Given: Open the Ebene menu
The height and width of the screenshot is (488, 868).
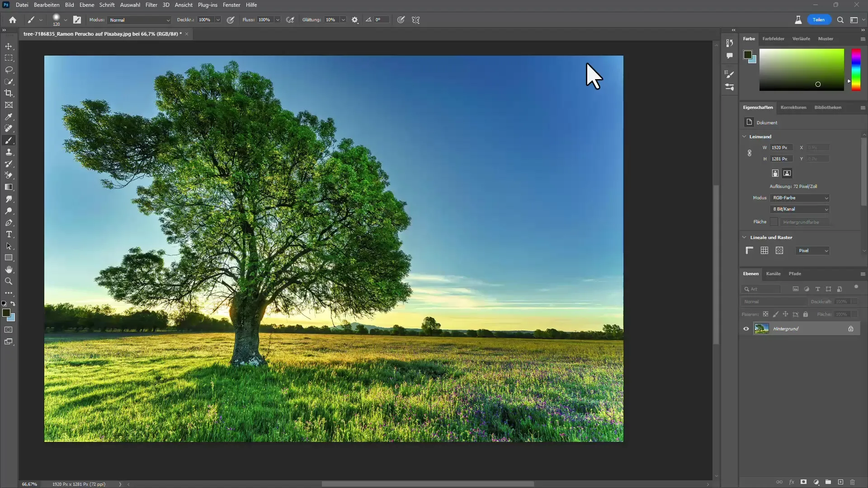Looking at the screenshot, I should 86,5.
